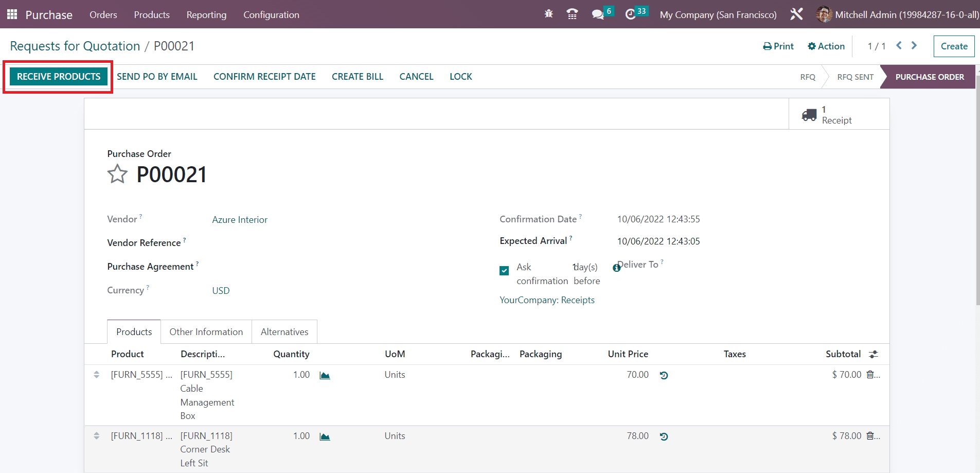Image resolution: width=980 pixels, height=473 pixels.
Task: Switch to Alternatives tab
Action: pyautogui.click(x=284, y=332)
